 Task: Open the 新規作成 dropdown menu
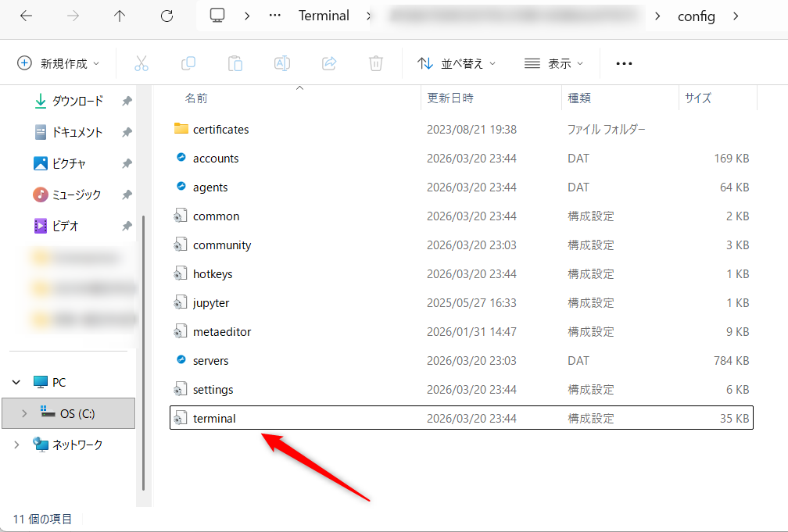(57, 63)
